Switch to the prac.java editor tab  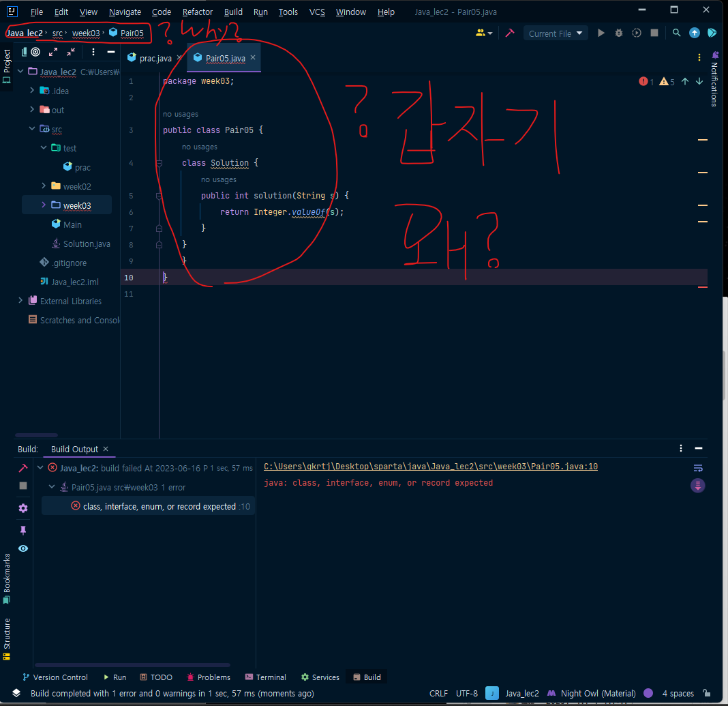tap(155, 58)
